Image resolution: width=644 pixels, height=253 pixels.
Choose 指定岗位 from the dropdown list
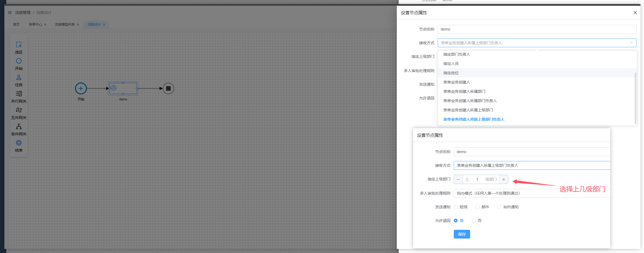click(451, 73)
